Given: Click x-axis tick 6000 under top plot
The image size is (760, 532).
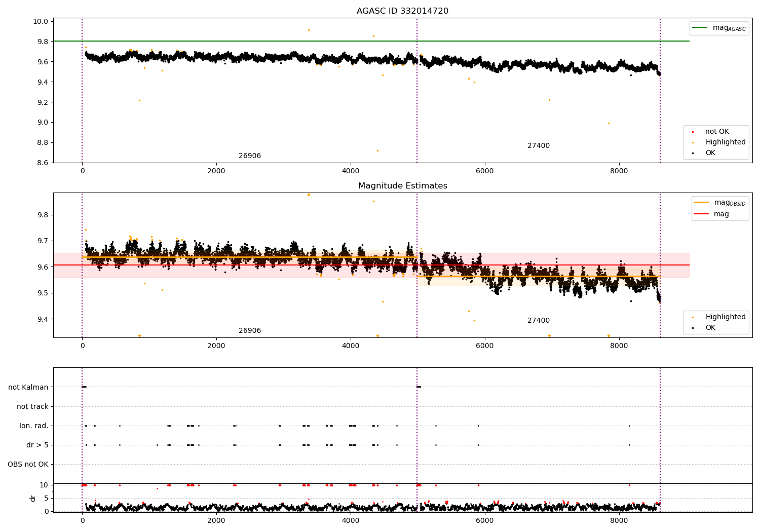Looking at the screenshot, I should [485, 171].
